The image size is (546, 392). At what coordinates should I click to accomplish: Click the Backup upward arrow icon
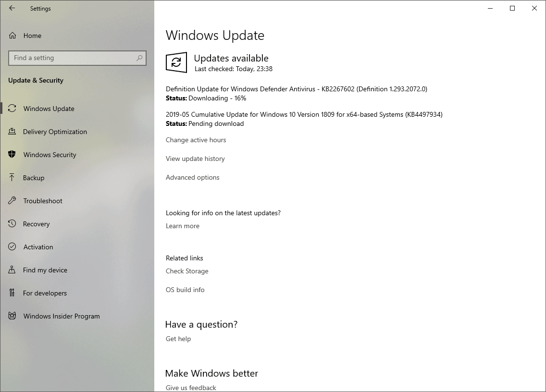pyautogui.click(x=12, y=177)
